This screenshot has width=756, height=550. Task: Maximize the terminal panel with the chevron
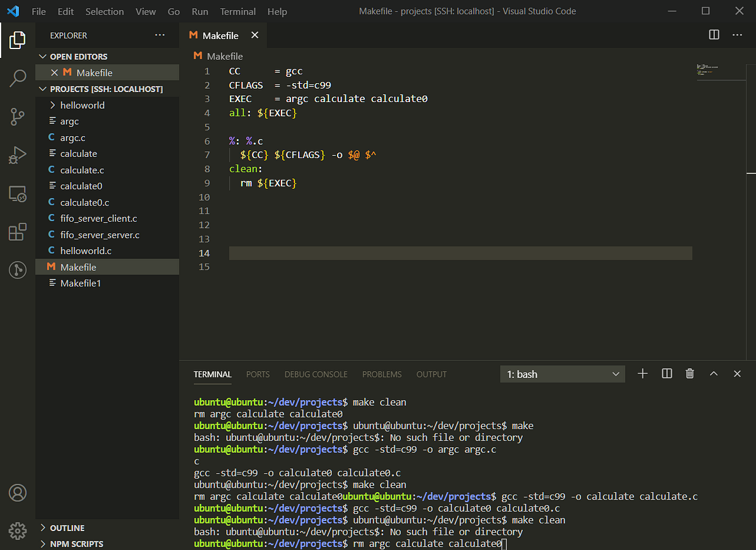point(713,373)
